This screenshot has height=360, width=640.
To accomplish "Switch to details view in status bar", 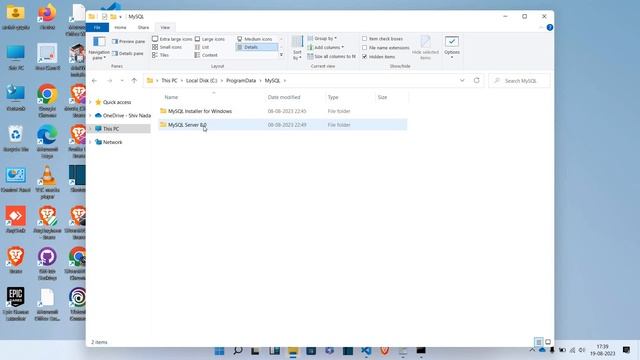I will click(538, 342).
